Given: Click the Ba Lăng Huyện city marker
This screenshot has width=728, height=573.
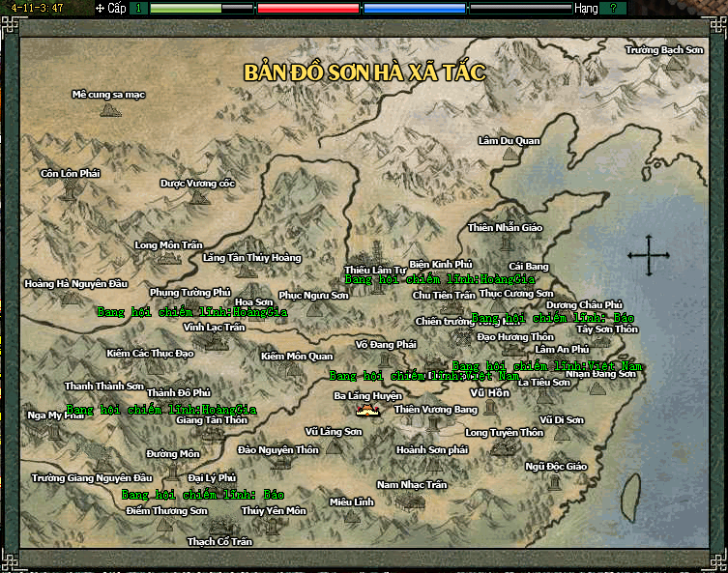Looking at the screenshot, I should click(367, 410).
